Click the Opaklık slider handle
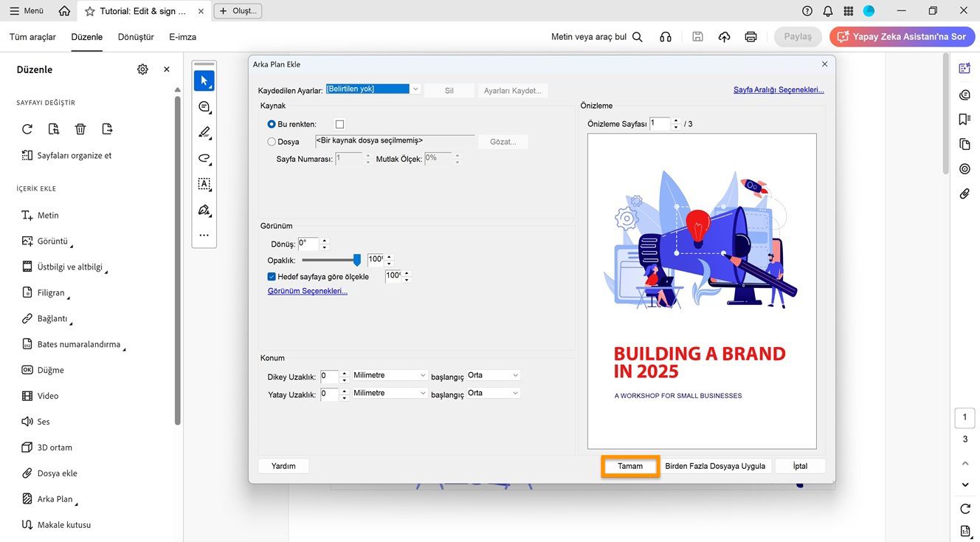 pyautogui.click(x=357, y=260)
